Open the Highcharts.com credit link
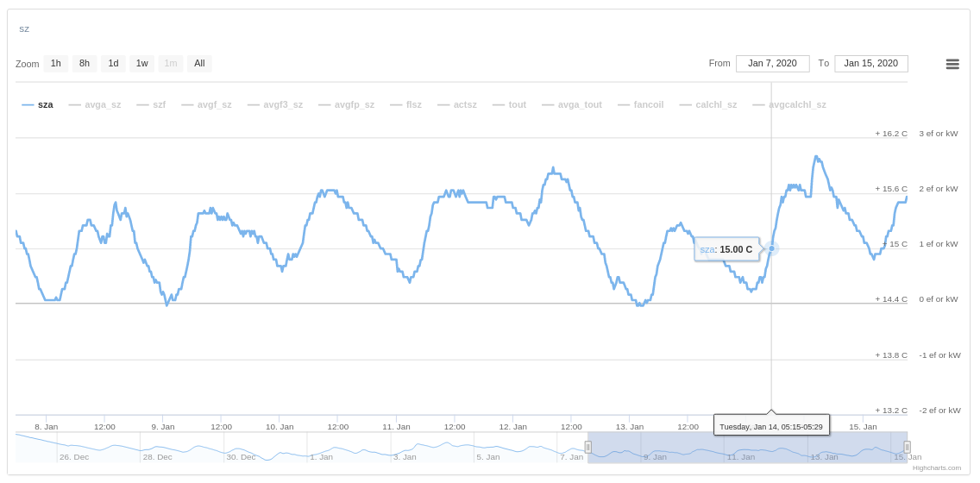This screenshot has width=980, height=483. click(x=936, y=467)
